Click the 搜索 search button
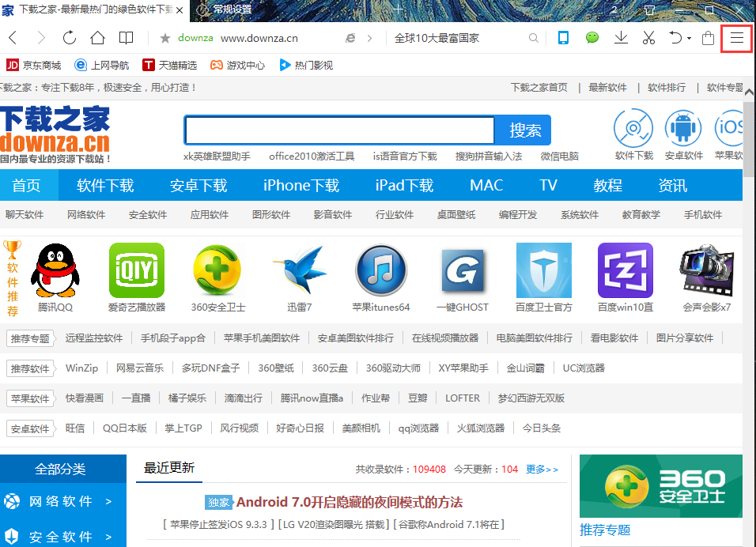Image resolution: width=756 pixels, height=547 pixels. point(527,129)
